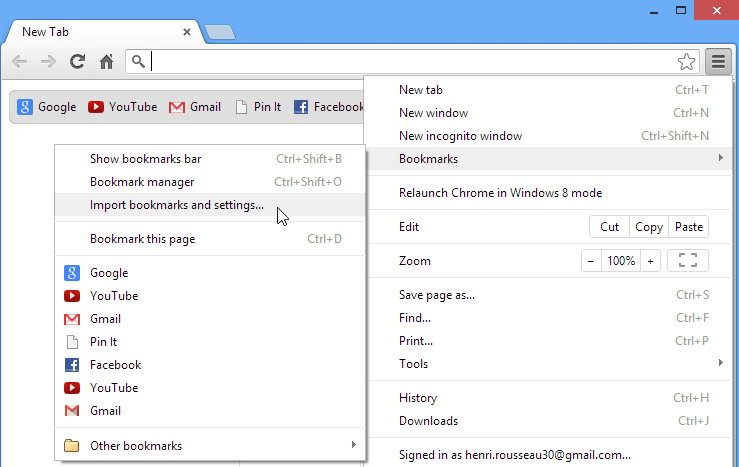Image resolution: width=739 pixels, height=467 pixels.
Task: Open History from the menu
Action: [548, 398]
